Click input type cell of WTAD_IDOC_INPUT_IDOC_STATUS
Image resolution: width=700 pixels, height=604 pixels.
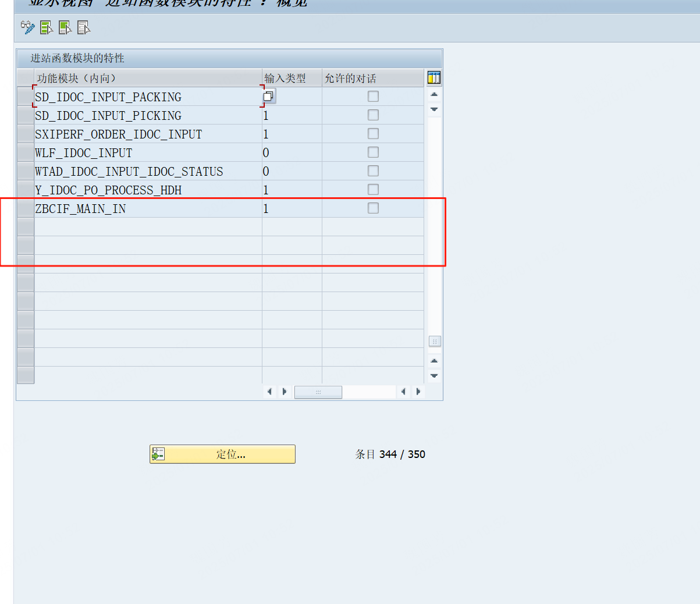(291, 170)
